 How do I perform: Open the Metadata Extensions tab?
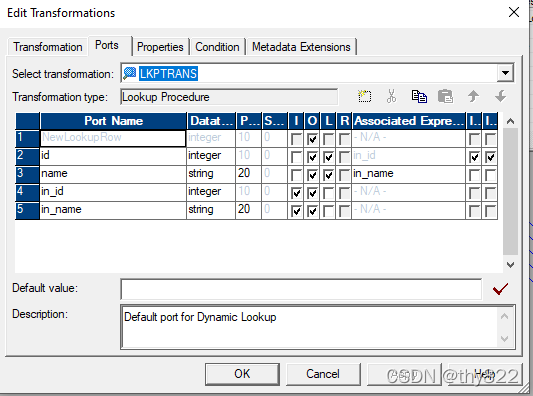pyautogui.click(x=301, y=47)
